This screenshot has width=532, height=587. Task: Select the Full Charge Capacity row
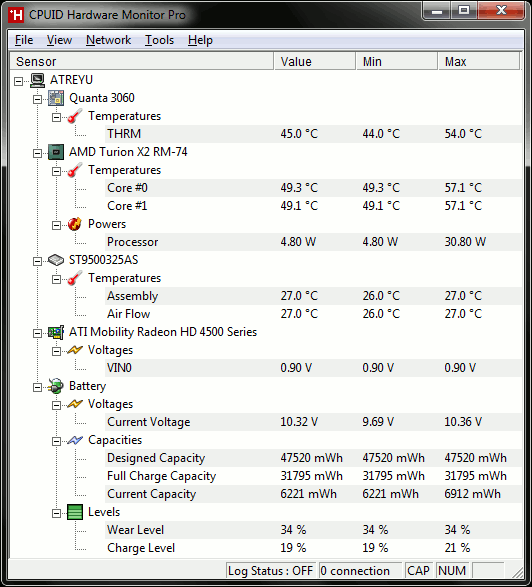[313, 476]
